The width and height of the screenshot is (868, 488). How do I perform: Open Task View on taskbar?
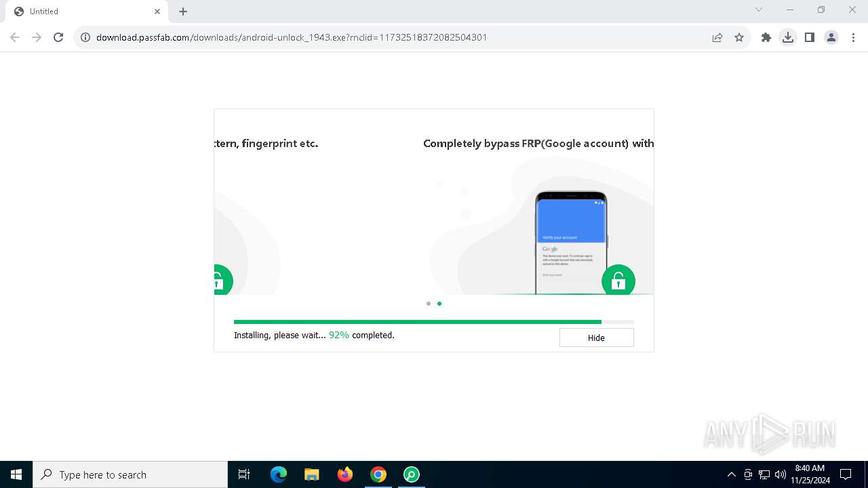point(244,474)
